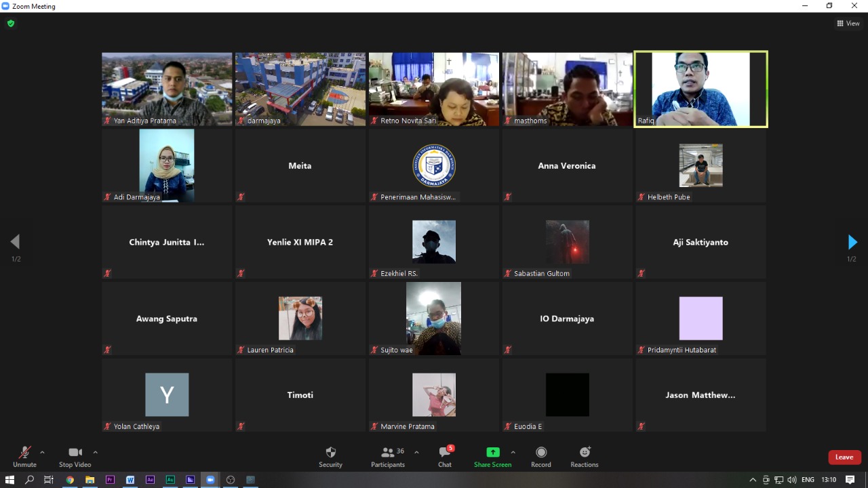Open the Chat panel

pyautogui.click(x=445, y=457)
